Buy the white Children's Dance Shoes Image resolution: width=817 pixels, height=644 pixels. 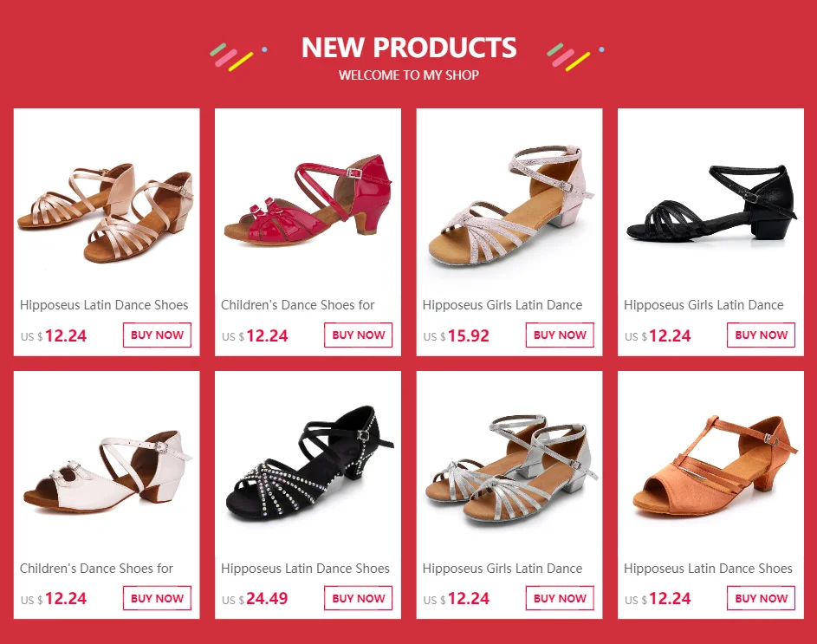pyautogui.click(x=158, y=598)
